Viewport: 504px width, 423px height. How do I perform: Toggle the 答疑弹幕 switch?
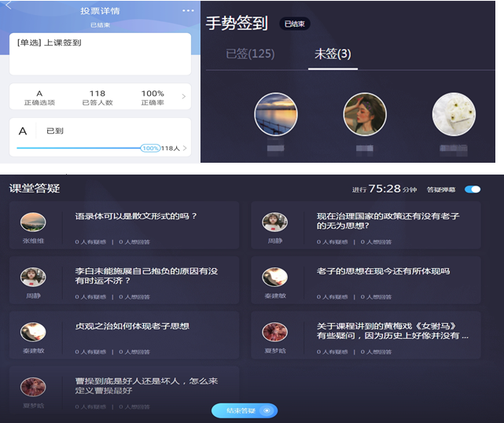click(473, 189)
